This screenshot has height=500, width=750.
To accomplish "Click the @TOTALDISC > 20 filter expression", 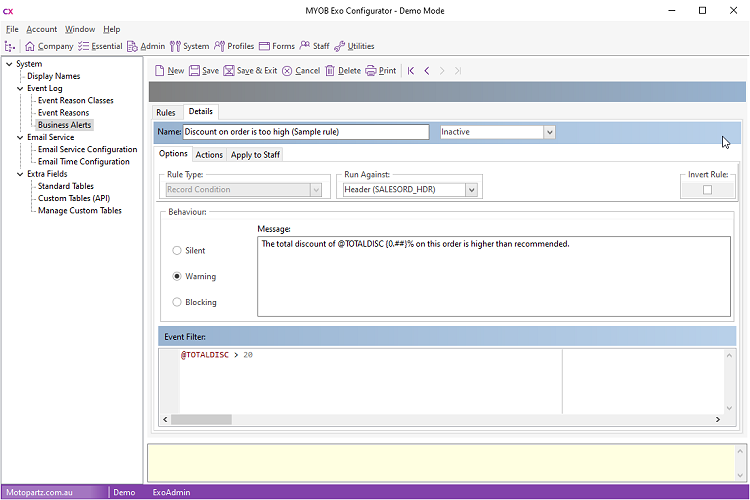I will point(217,355).
